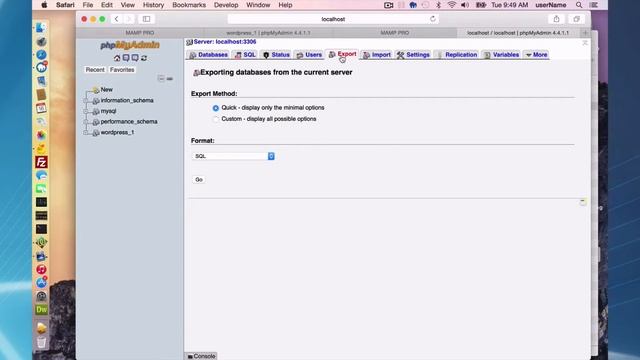640x360 pixels.
Task: Open the Bookmarks menu
Action: pyautogui.click(x=189, y=5)
